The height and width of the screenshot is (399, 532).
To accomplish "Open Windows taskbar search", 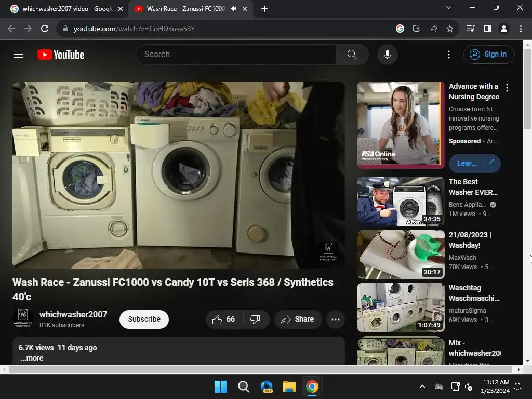I will (x=243, y=387).
